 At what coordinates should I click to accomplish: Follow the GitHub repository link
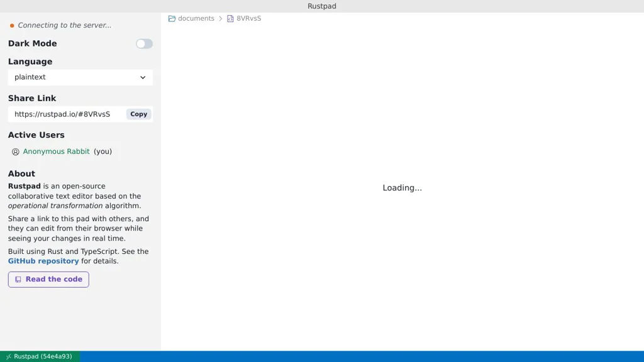click(x=43, y=261)
